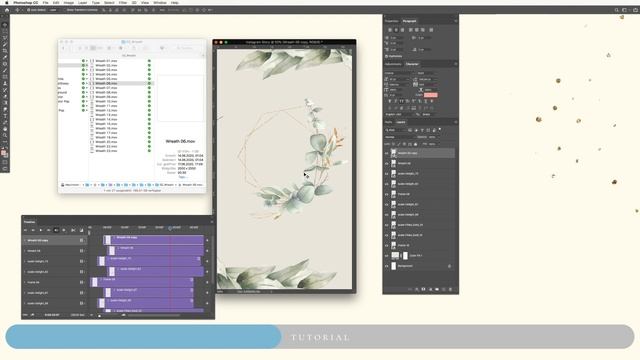Click add media plus on Wreath 06 copy track

207,240
